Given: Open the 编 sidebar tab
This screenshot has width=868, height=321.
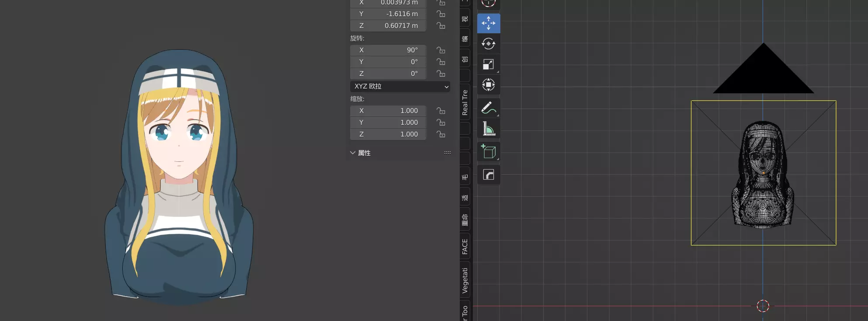Looking at the screenshot, I should [x=465, y=39].
